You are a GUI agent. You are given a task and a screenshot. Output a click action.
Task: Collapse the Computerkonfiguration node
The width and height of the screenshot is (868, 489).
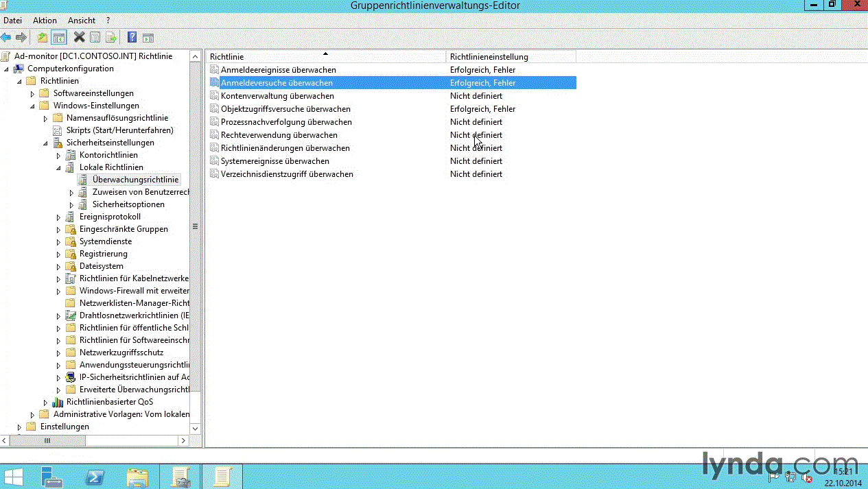[6, 69]
